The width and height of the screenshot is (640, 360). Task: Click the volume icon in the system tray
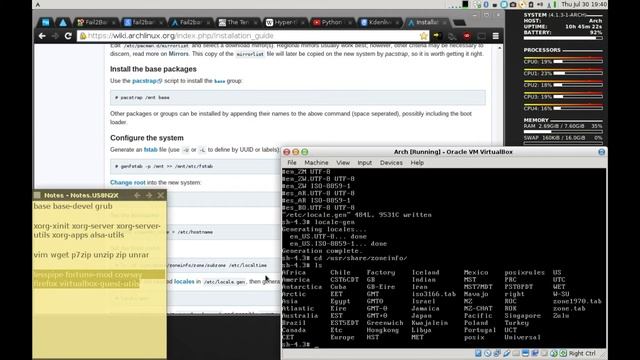(x=540, y=4)
